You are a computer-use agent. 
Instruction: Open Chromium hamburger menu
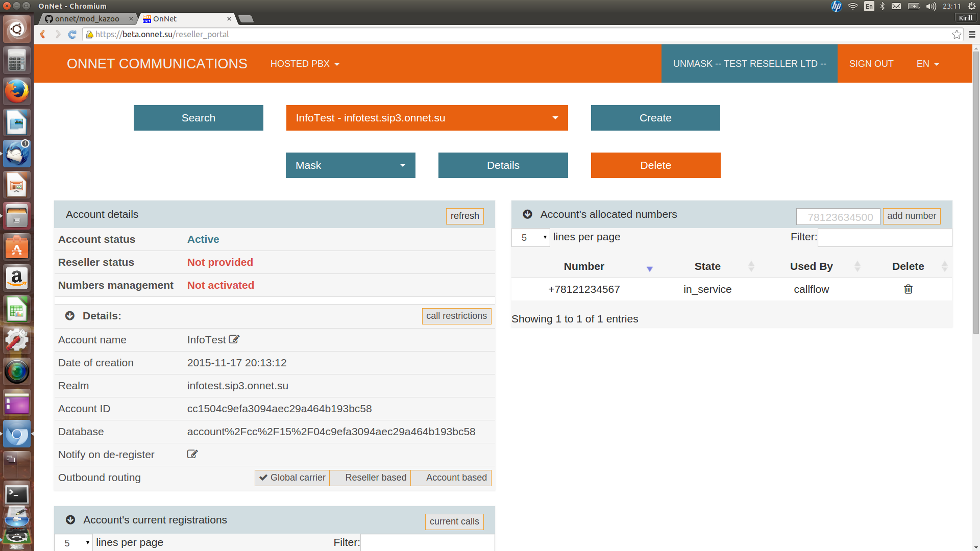pyautogui.click(x=972, y=34)
